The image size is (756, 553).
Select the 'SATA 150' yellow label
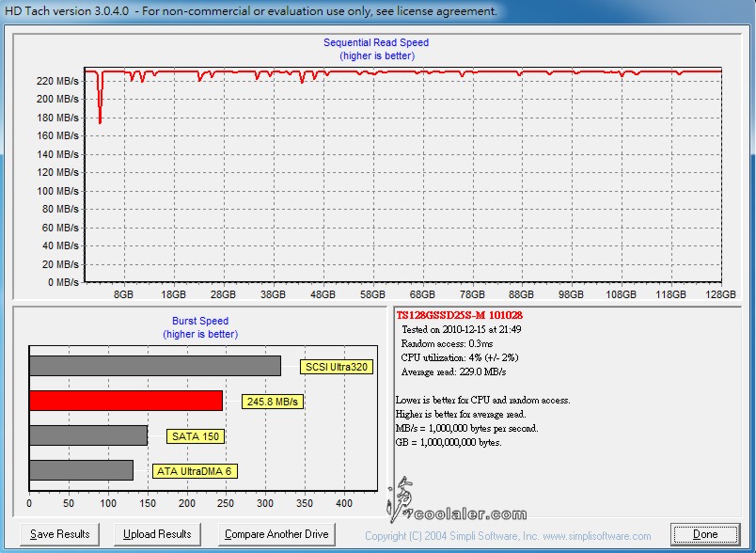pos(196,436)
